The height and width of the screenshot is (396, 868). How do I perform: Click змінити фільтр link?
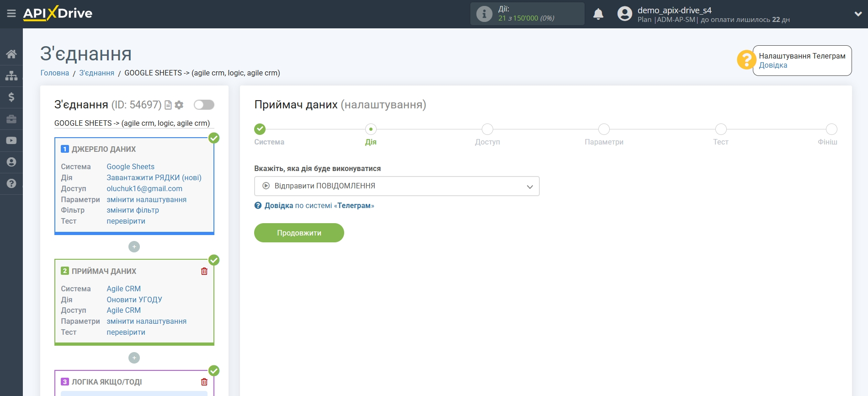click(x=133, y=210)
